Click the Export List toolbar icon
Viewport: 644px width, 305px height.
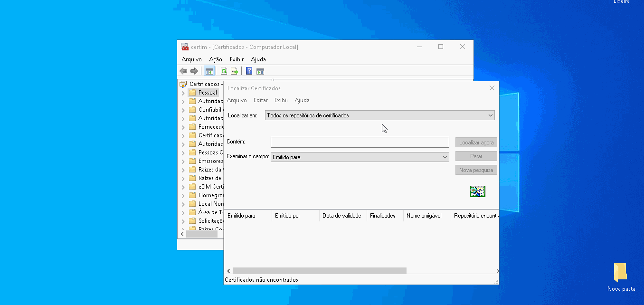point(234,71)
